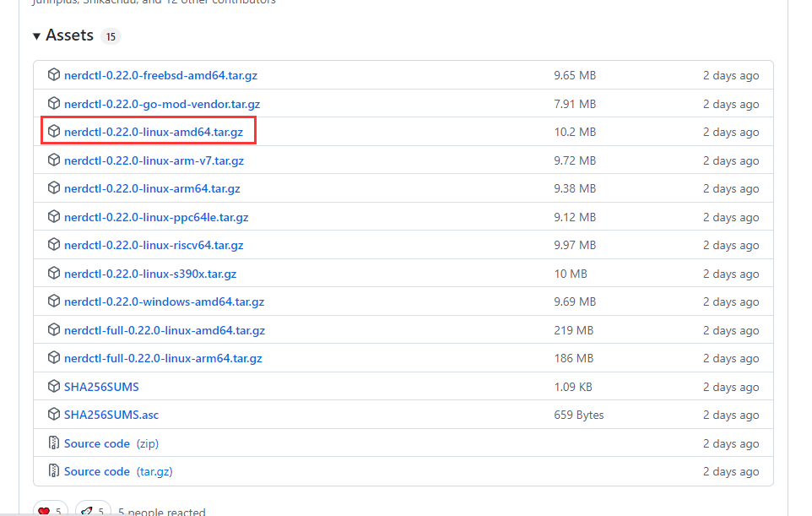Screen dimensions: 812x516
Task: Click the 219 MB size value
Action: 574,330
